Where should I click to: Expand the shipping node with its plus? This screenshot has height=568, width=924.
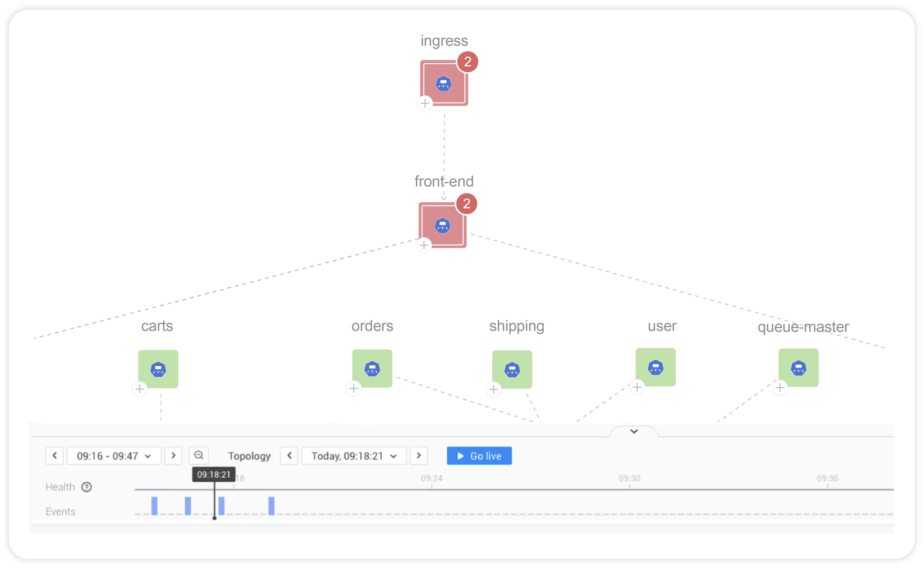(494, 389)
